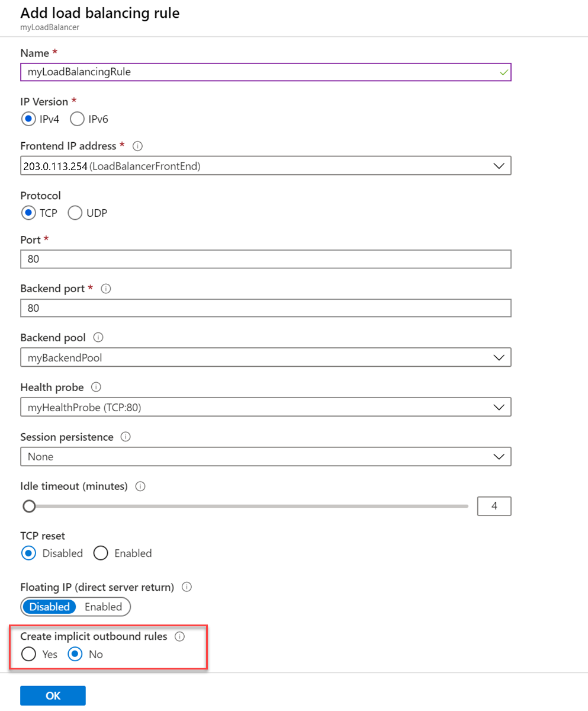
Task: Select UDP as the protocol
Action: (x=75, y=213)
